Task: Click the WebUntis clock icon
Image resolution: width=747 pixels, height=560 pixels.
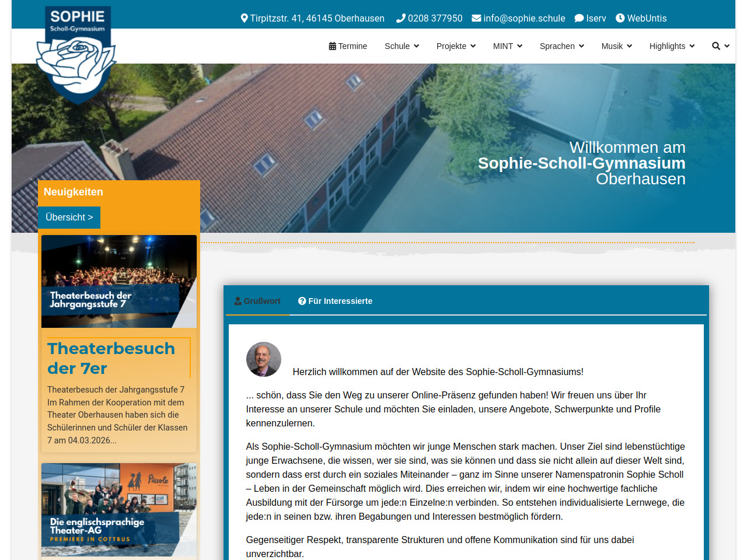Action: tap(620, 18)
